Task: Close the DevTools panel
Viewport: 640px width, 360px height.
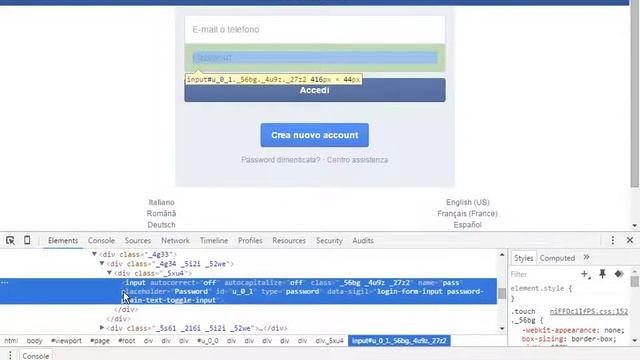Action: pyautogui.click(x=630, y=240)
